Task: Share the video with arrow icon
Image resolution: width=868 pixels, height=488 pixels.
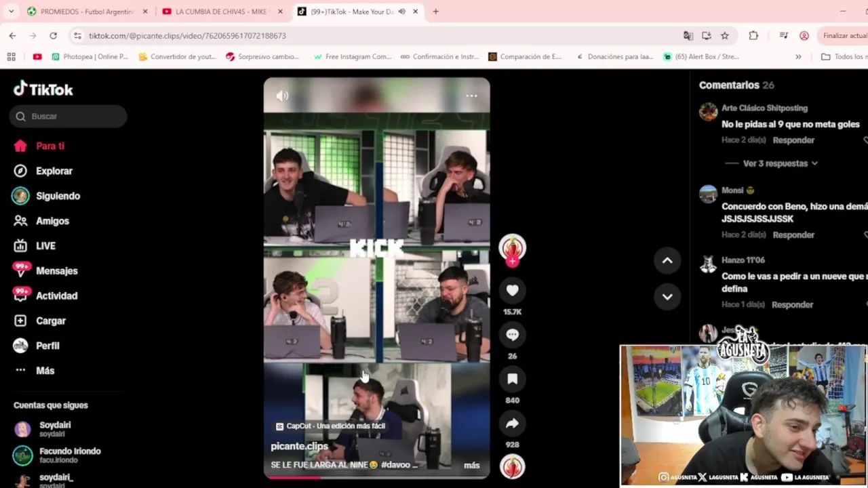Action: (512, 424)
